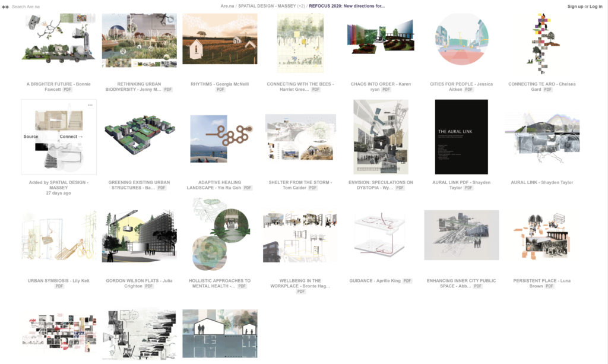Click the PDF badge beside GUIDANCE - Aprille King

click(x=407, y=281)
